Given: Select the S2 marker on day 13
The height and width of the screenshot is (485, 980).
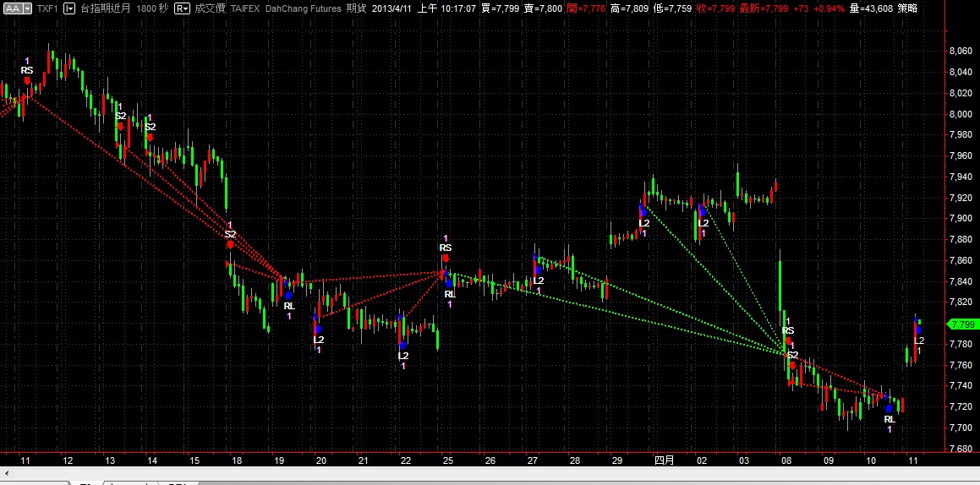Looking at the screenshot, I should pyautogui.click(x=121, y=116).
